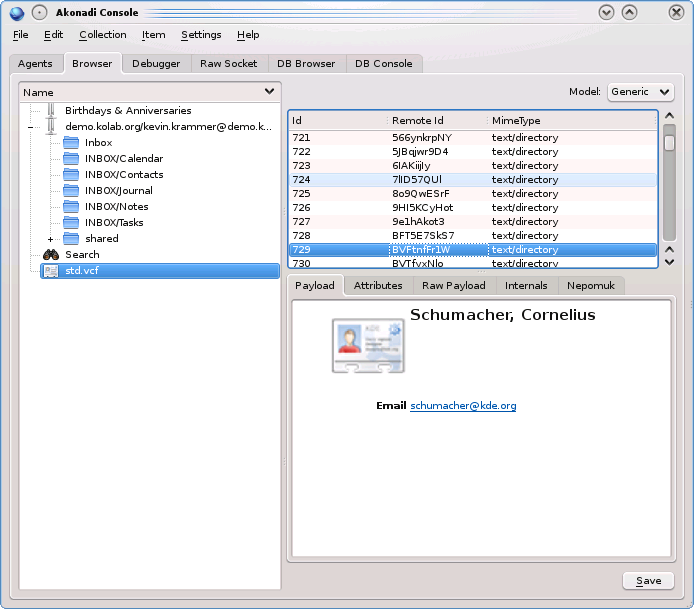Show the Nepomuk tab
The image size is (694, 609).
[x=591, y=286]
